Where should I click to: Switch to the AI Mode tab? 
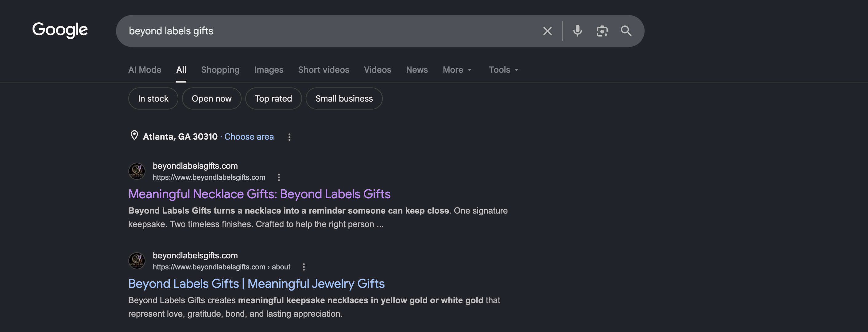point(145,70)
